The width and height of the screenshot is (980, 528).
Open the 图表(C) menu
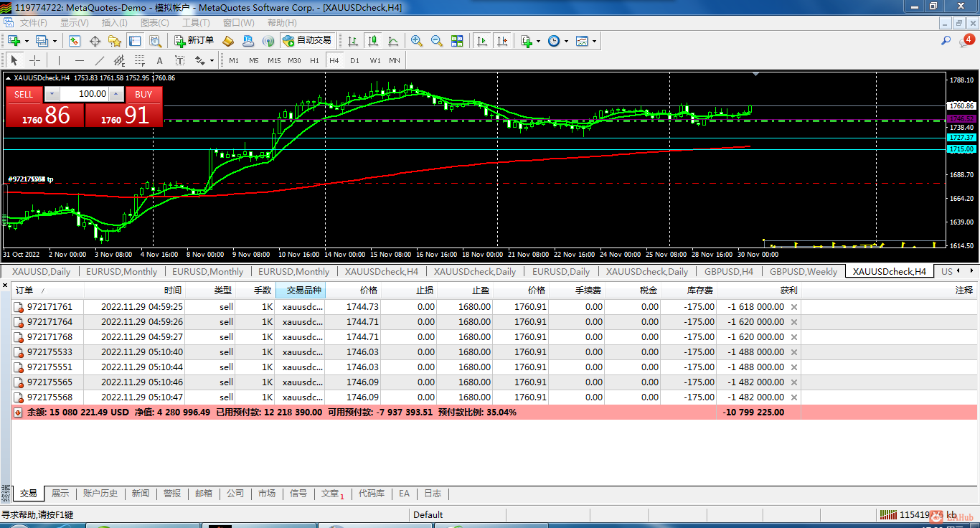(x=154, y=23)
